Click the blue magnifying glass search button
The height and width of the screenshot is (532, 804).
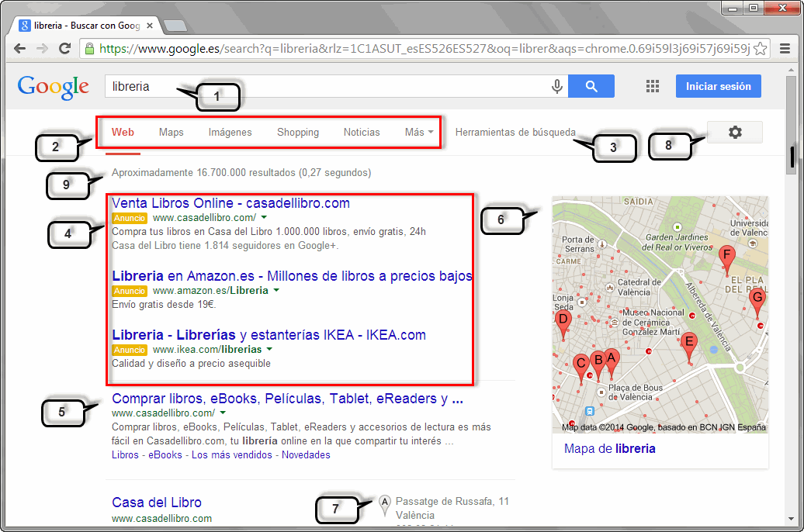[x=591, y=86]
